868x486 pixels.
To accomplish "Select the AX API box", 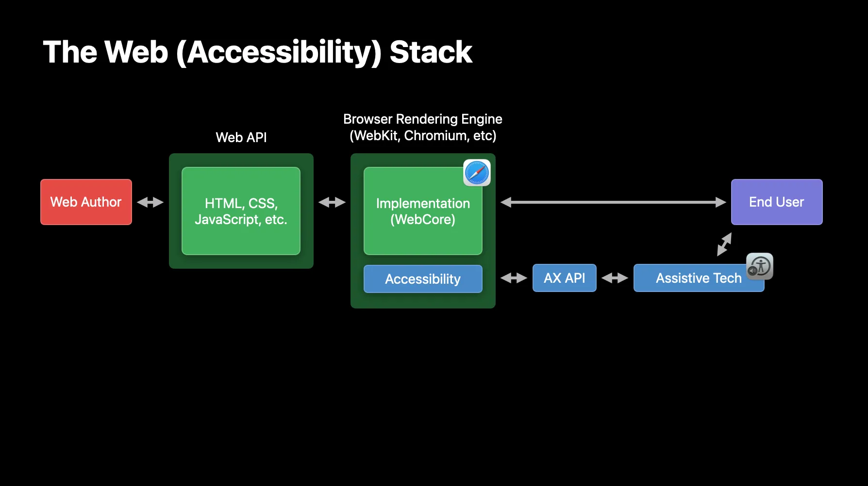I will pos(564,278).
